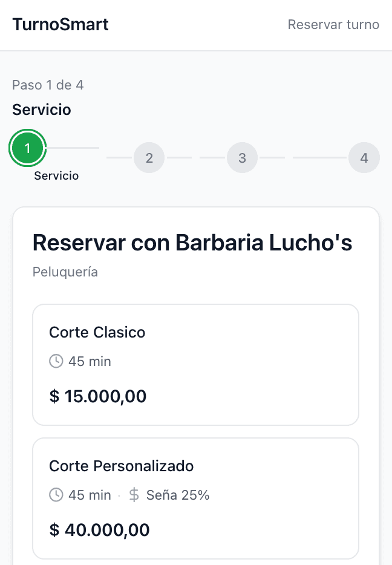
Task: Select the Corte Clasico service
Action: point(196,364)
